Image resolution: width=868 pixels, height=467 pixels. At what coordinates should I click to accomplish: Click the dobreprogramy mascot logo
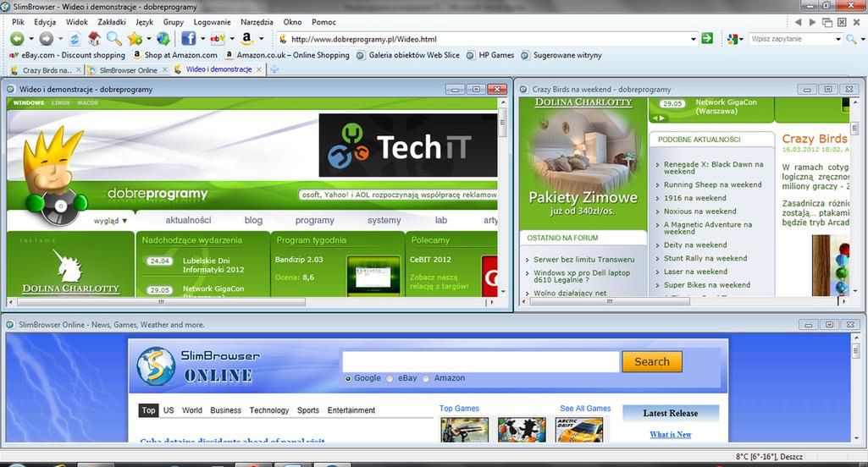53,175
